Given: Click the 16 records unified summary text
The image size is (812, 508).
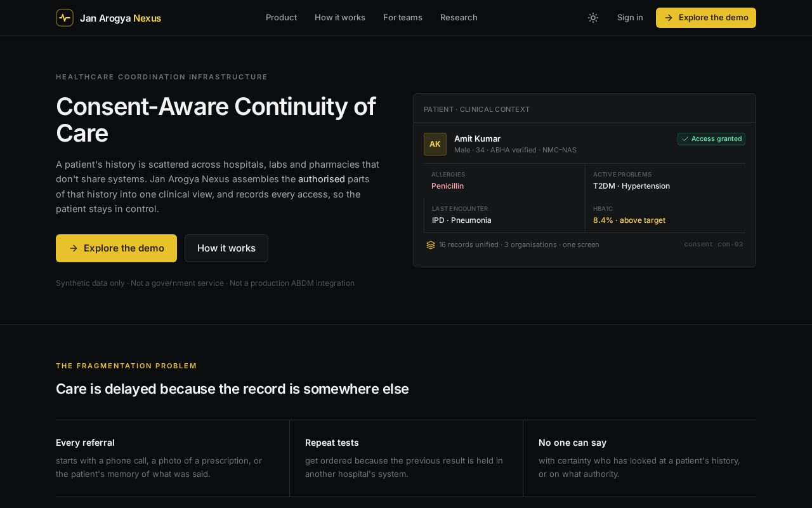Looking at the screenshot, I should point(519,245).
